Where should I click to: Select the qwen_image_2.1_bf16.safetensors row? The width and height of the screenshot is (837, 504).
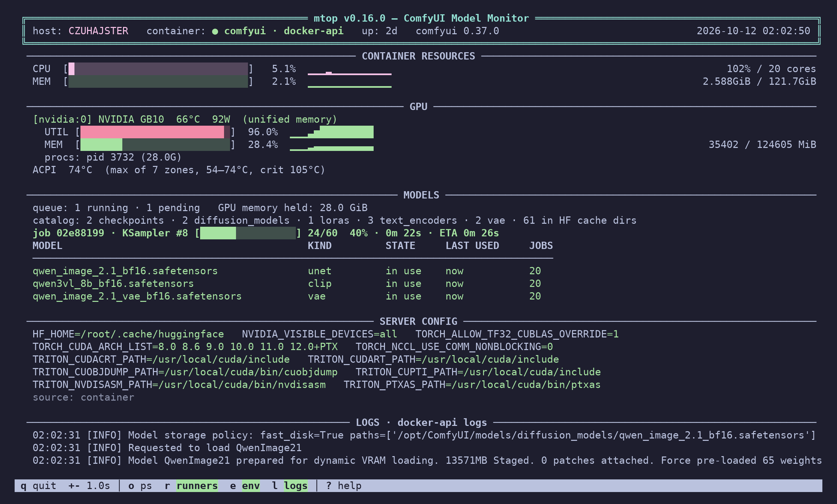(x=293, y=271)
